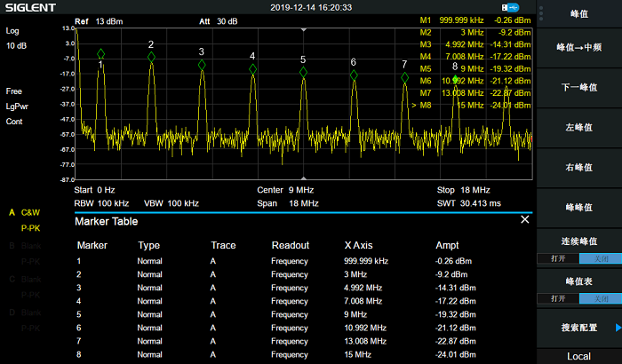Select marker 5 diamond at center frequency
The width and height of the screenshot is (622, 364).
click(x=304, y=73)
